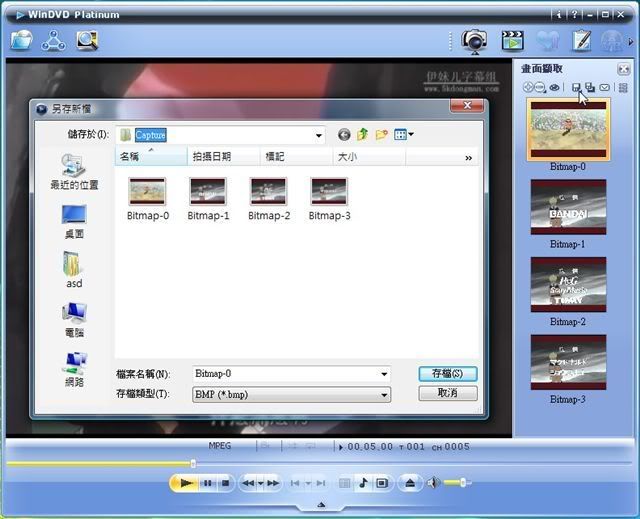Click the Fast Forward button

(273, 483)
